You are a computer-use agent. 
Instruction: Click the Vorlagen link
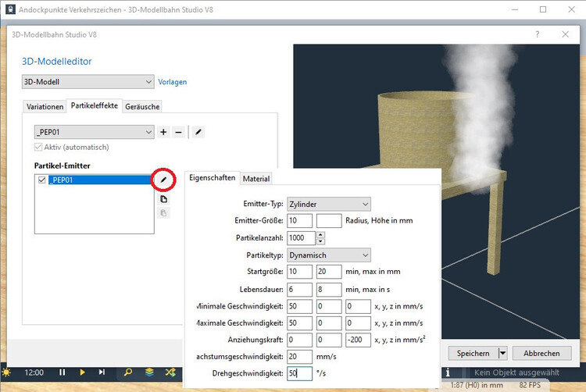point(173,82)
